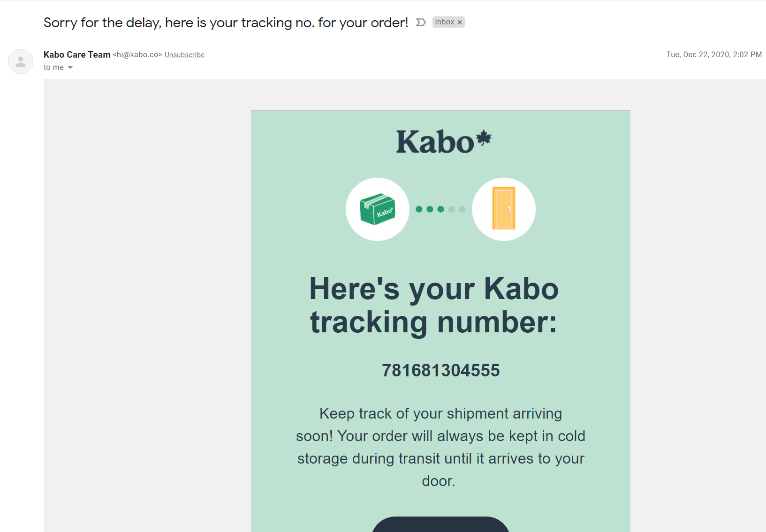Click the tracking number 781681304555
This screenshot has width=766, height=532.
click(440, 370)
